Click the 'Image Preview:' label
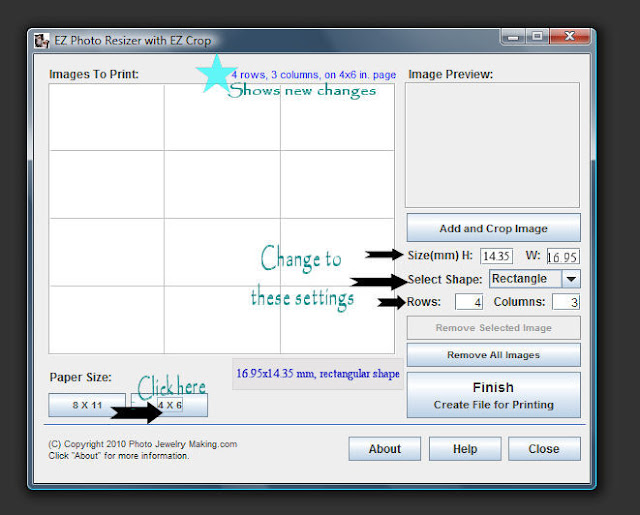 pyautogui.click(x=451, y=74)
